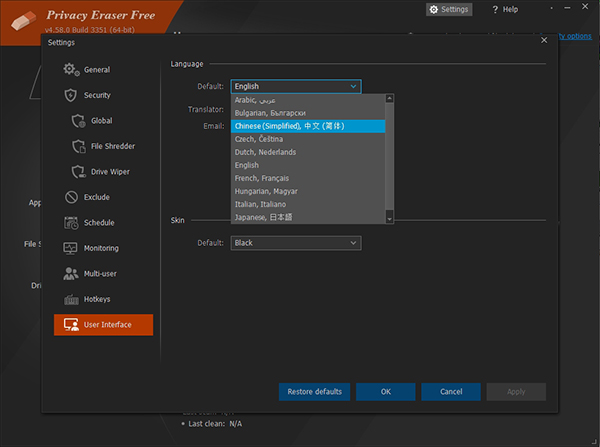Click the Exclude icon in sidebar

[71, 197]
